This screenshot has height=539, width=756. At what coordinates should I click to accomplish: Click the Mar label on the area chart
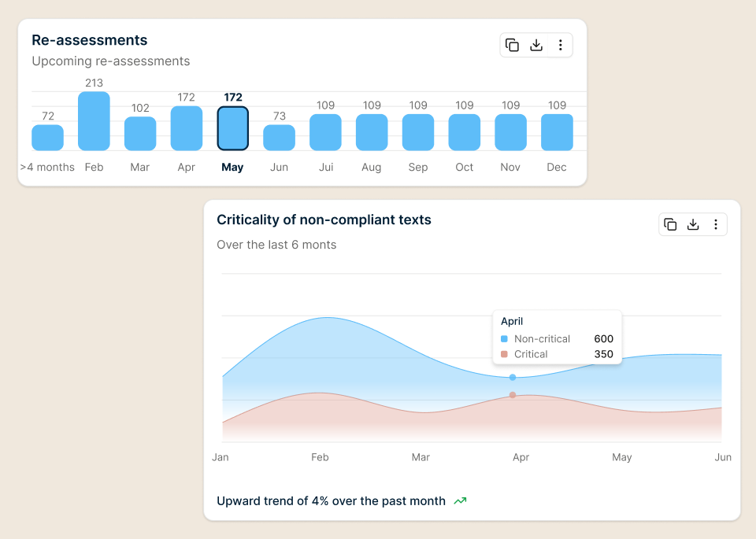tap(421, 457)
